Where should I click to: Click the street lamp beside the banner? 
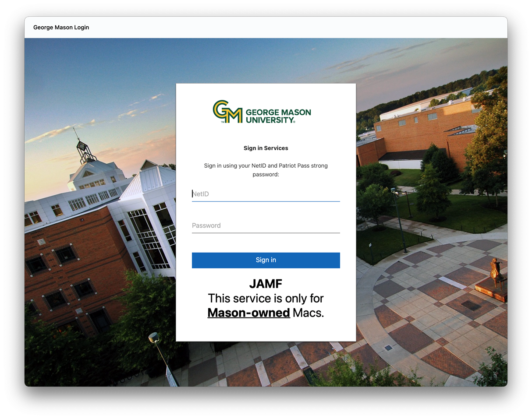click(154, 338)
